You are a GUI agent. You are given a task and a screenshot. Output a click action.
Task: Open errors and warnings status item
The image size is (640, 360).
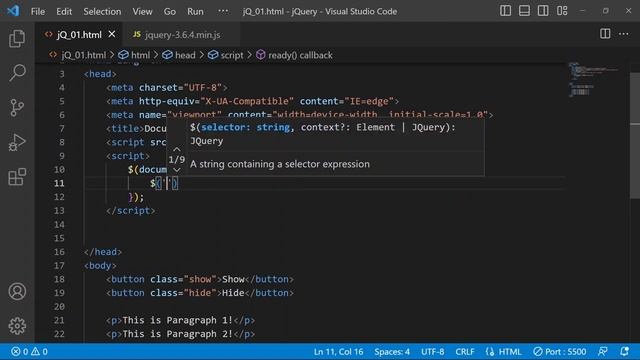[29, 351]
